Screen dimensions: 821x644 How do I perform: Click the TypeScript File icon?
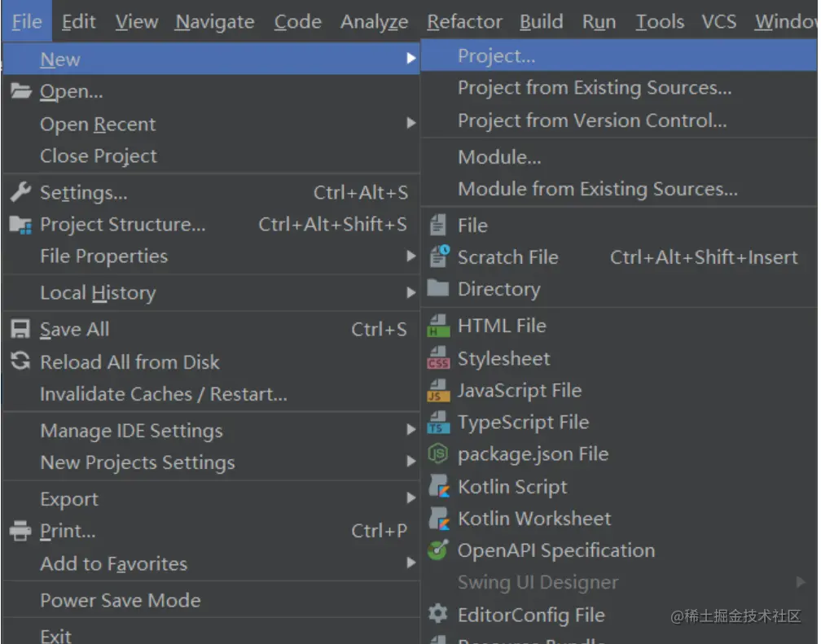point(438,423)
